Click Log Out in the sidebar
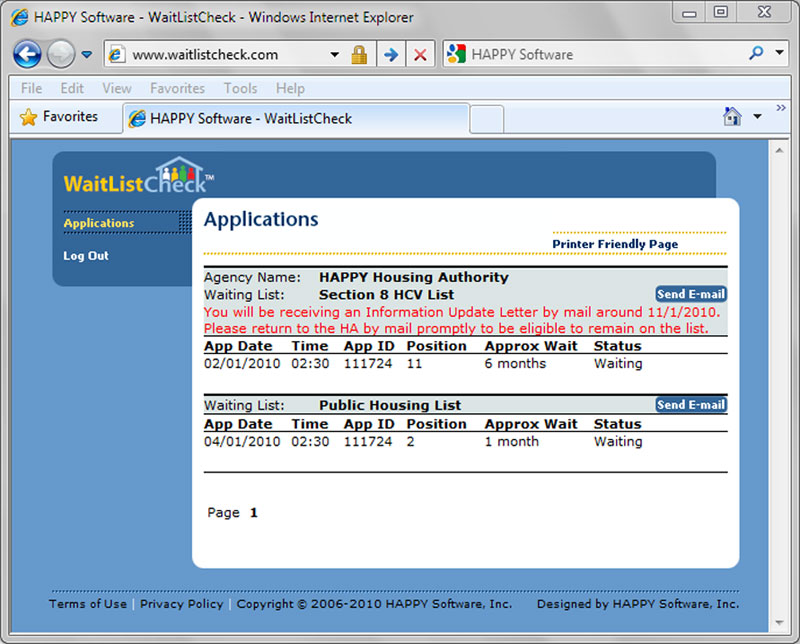The width and height of the screenshot is (800, 644). [x=86, y=256]
